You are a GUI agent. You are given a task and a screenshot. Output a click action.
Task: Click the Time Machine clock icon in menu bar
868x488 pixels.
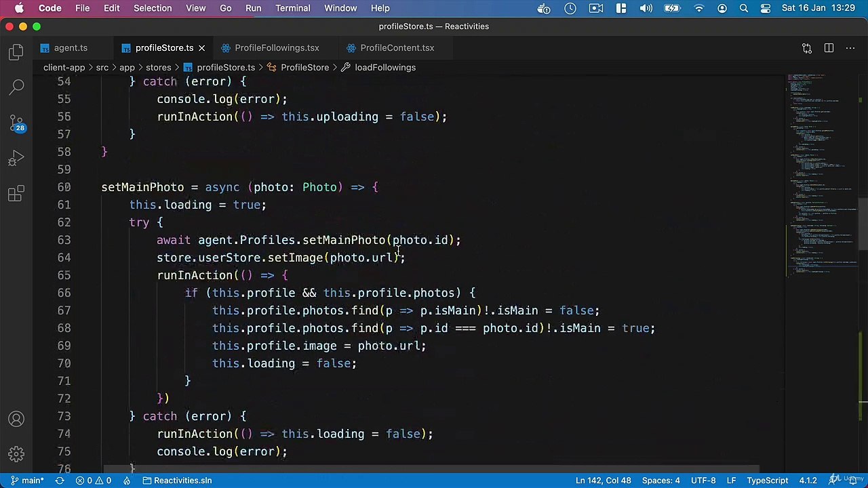[x=570, y=8]
